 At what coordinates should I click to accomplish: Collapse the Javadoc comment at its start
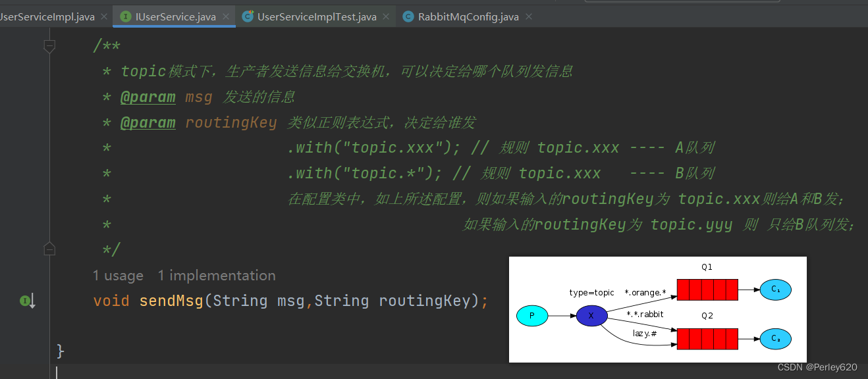[x=49, y=46]
